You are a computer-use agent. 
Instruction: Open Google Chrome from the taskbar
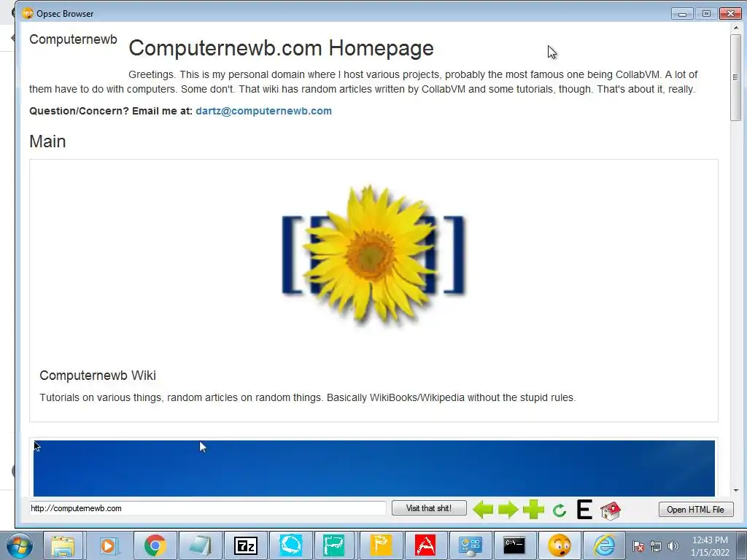155,545
